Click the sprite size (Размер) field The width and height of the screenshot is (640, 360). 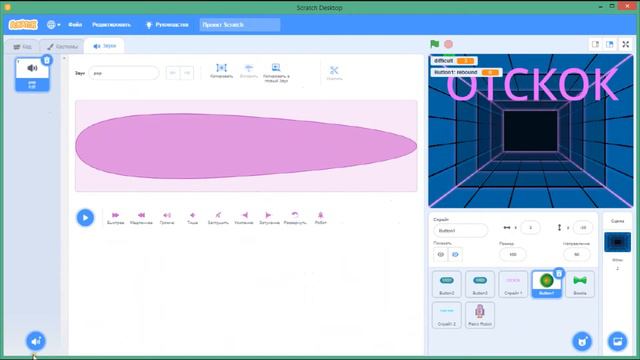(513, 254)
